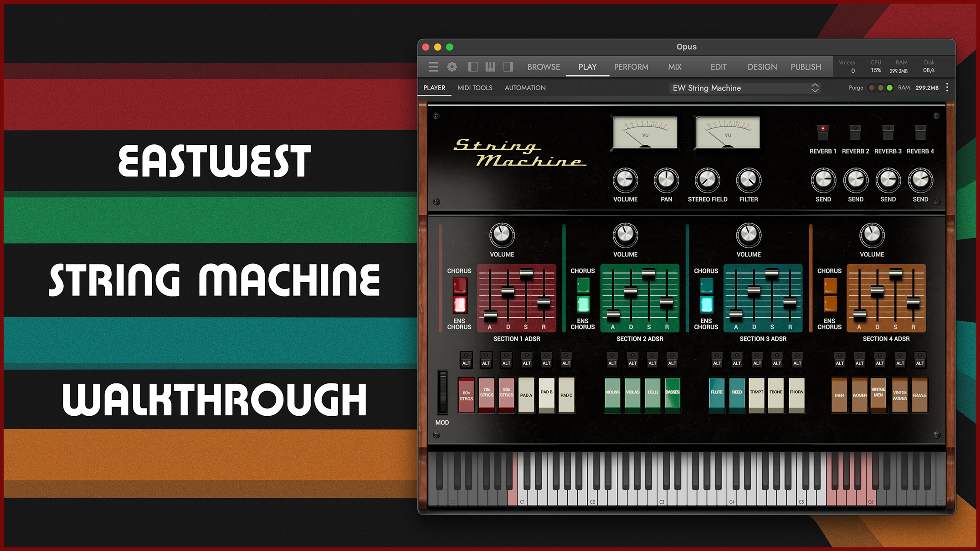
Task: Switch to the PERFORM tab
Action: tap(631, 67)
